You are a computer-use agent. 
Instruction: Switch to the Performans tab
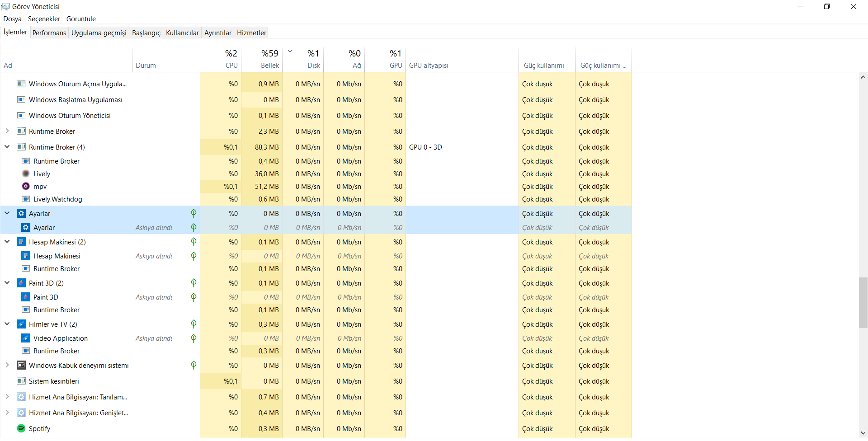point(49,33)
